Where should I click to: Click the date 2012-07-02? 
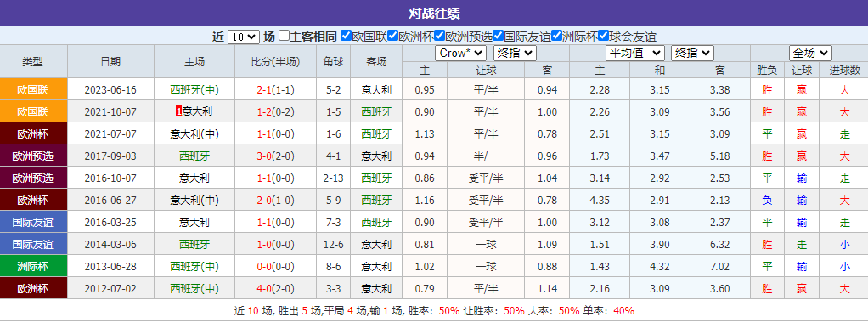(x=110, y=289)
